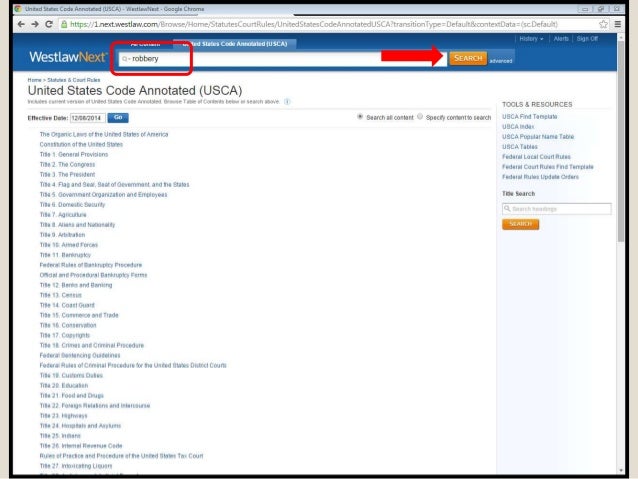Viewport: 638px width, 479px height.
Task: Open The Organic Laws of the United States
Action: [x=104, y=134]
